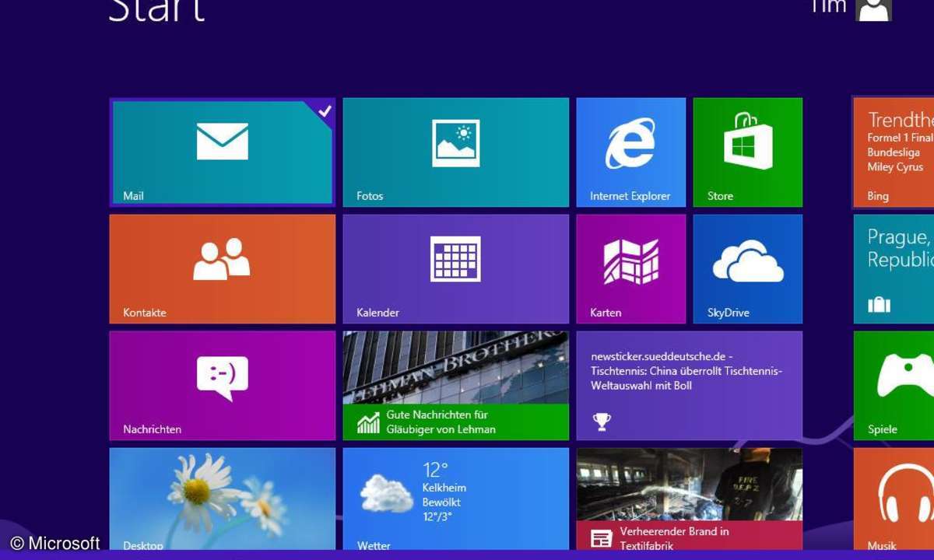Open the Karten map icon
This screenshot has width=934, height=560.
pos(631,261)
